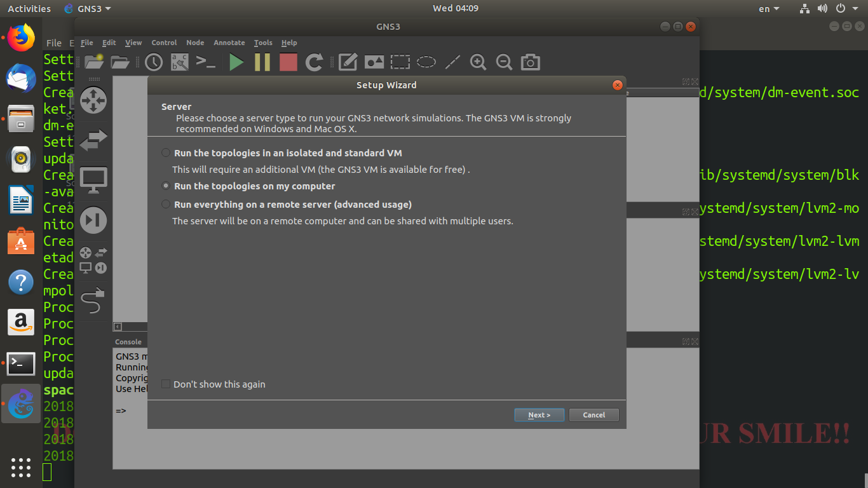This screenshot has width=868, height=488.
Task: Open the GNS3 File menu
Action: click(87, 43)
